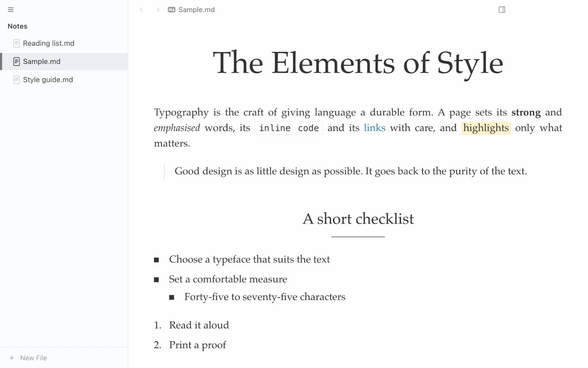Click the "Set a comfortable measure" bullet
The width and height of the screenshot is (588, 368).
point(228,279)
